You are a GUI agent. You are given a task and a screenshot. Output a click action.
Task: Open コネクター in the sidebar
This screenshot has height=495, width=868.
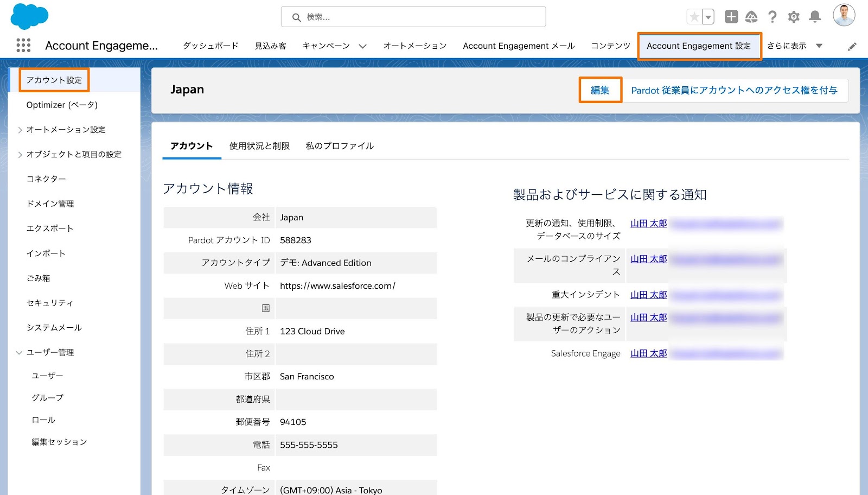(x=46, y=179)
